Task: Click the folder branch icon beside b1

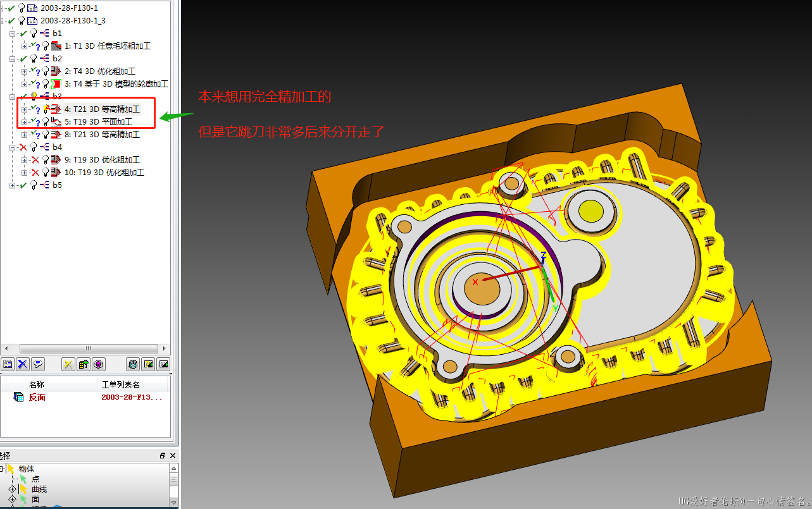Action: [44, 34]
